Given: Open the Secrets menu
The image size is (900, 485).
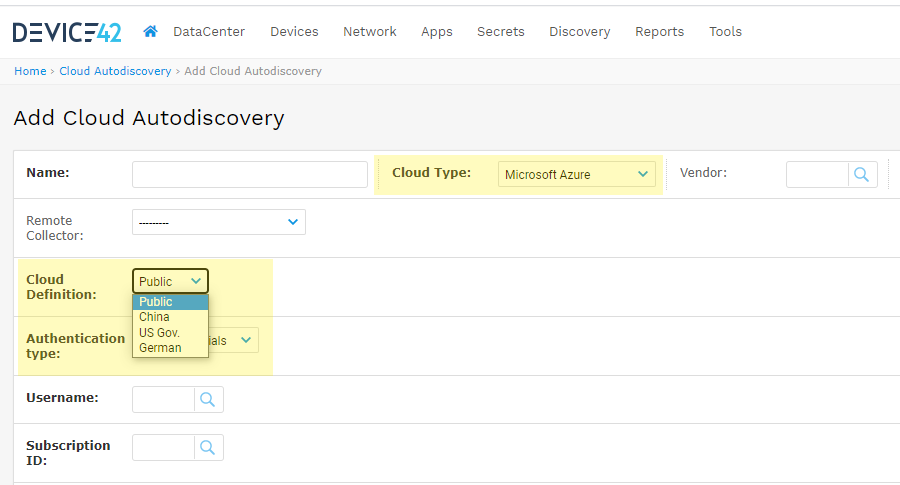Looking at the screenshot, I should click(501, 32).
